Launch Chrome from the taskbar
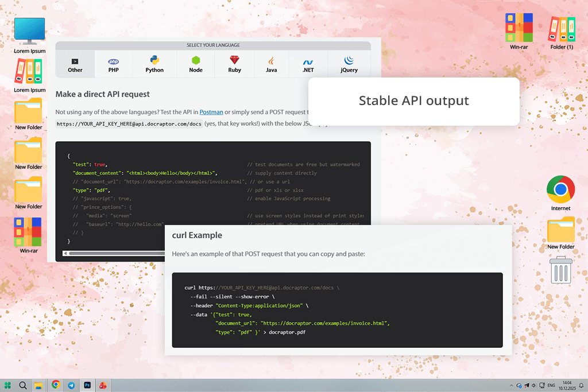The image size is (588, 392). pyautogui.click(x=56, y=385)
